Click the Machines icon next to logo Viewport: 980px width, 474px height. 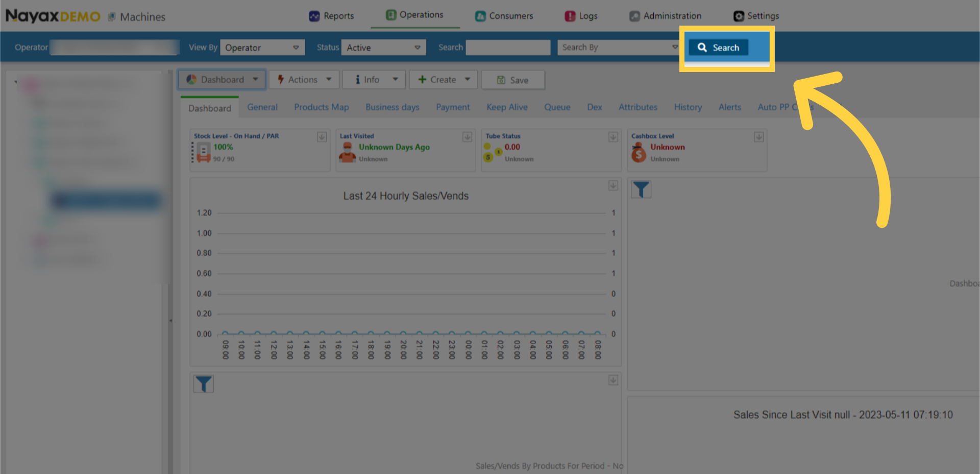click(x=112, y=17)
